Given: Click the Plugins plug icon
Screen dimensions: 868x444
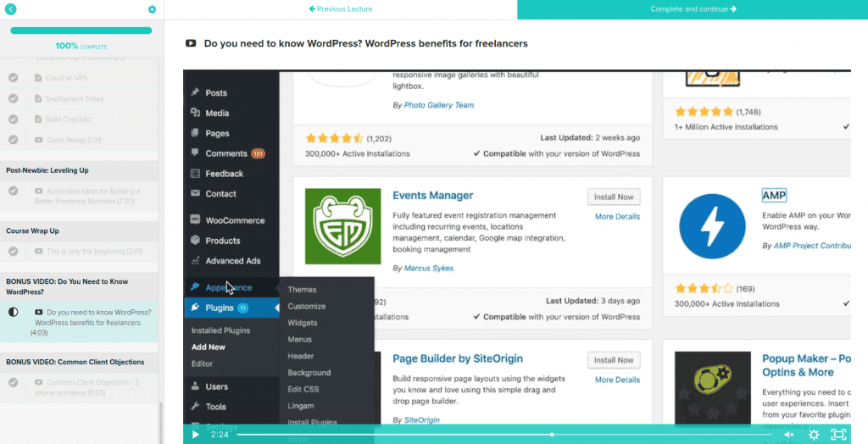Looking at the screenshot, I should click(x=195, y=308).
